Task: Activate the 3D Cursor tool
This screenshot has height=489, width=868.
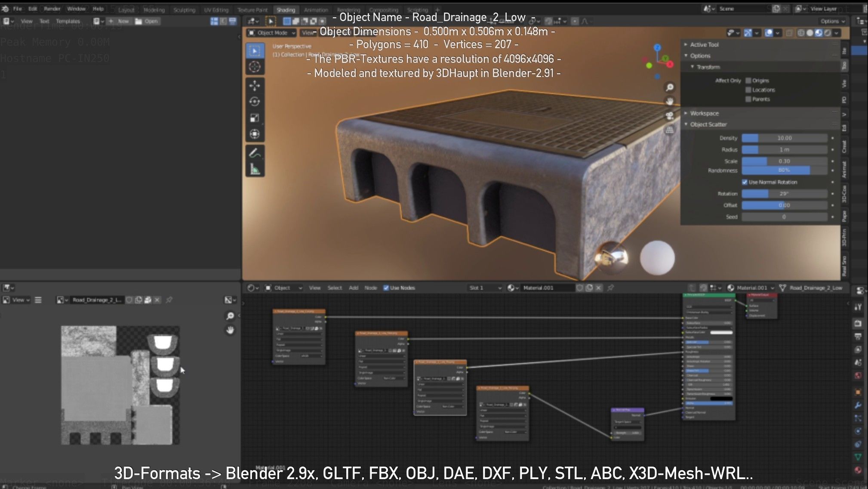Action: (x=255, y=67)
